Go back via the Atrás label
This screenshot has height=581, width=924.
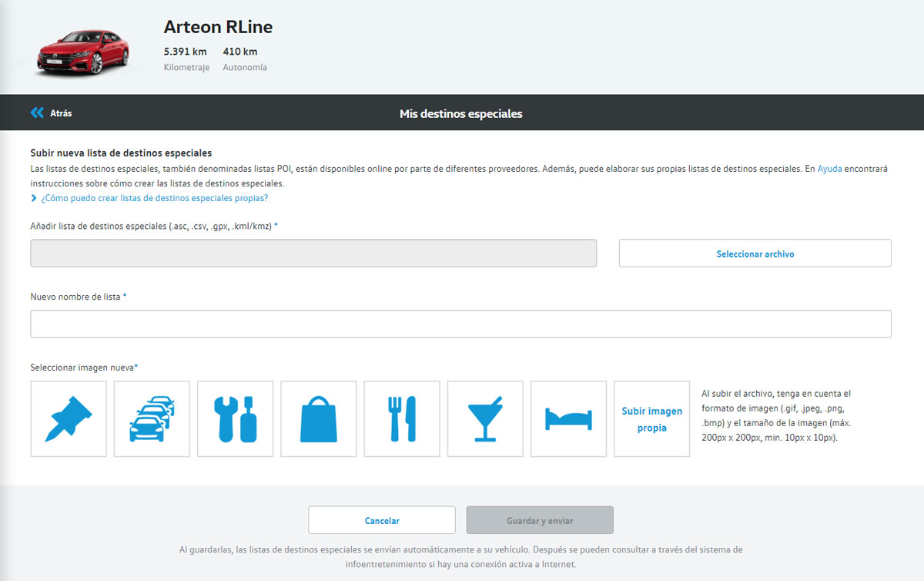pos(61,113)
